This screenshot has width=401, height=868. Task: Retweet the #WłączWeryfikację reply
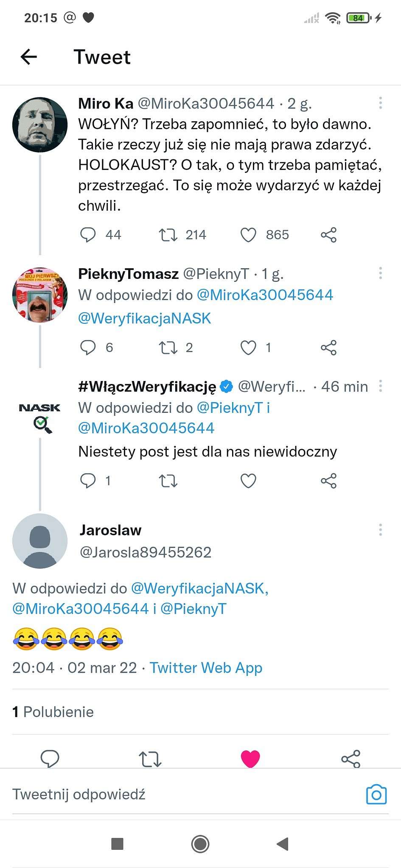[x=168, y=481]
